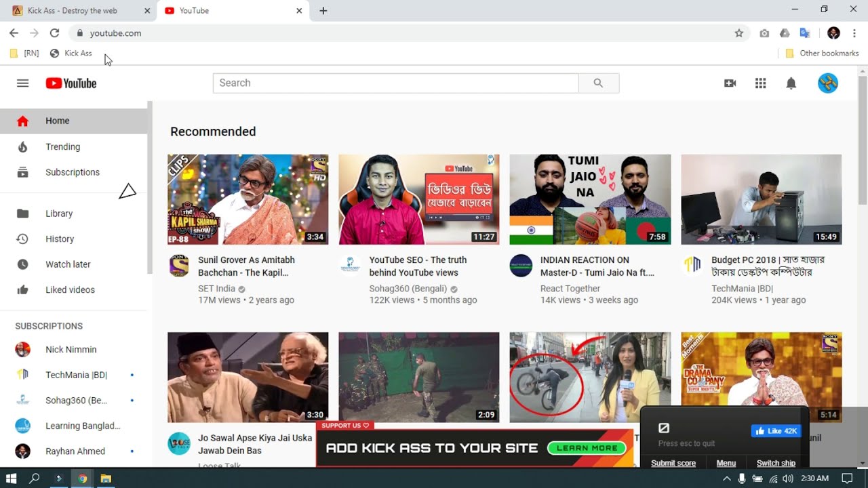Show hidden system tray icons

(x=727, y=479)
